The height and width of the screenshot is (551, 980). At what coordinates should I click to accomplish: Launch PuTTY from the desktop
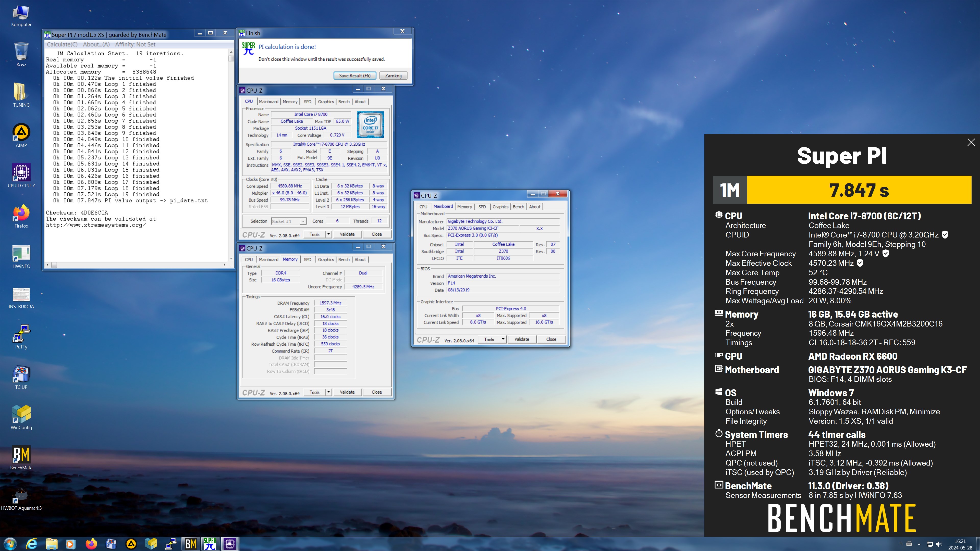(x=21, y=337)
